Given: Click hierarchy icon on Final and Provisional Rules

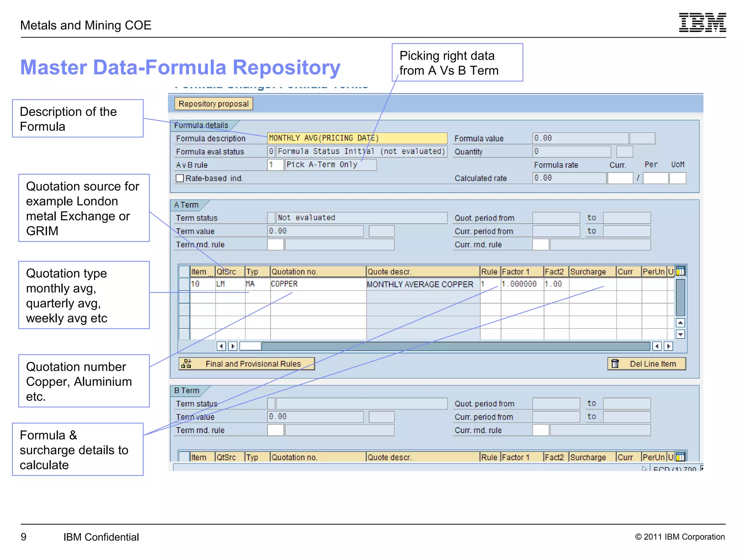Looking at the screenshot, I should click(x=186, y=363).
